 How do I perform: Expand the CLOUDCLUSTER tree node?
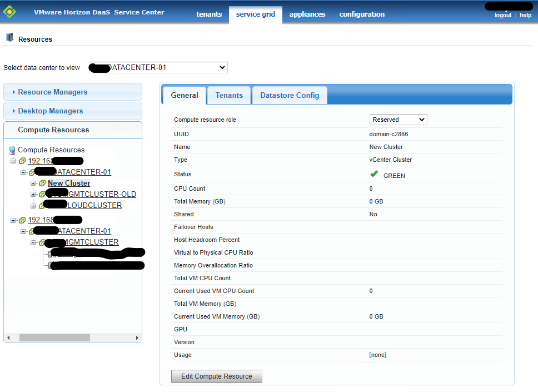click(x=33, y=206)
